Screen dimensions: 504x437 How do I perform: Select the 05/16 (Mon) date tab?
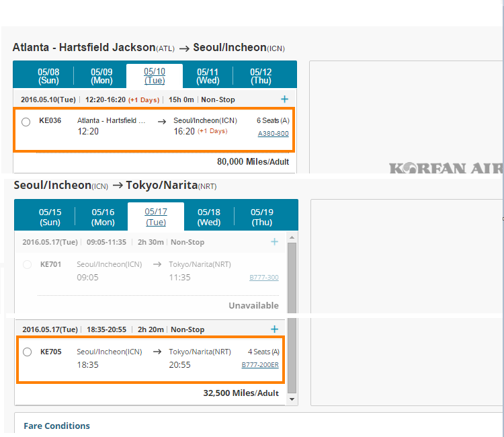tap(103, 216)
